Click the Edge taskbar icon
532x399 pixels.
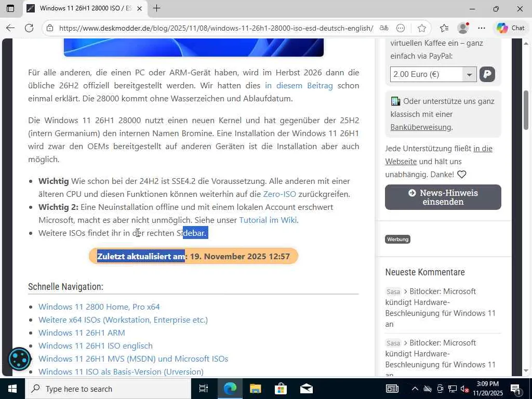click(x=230, y=389)
